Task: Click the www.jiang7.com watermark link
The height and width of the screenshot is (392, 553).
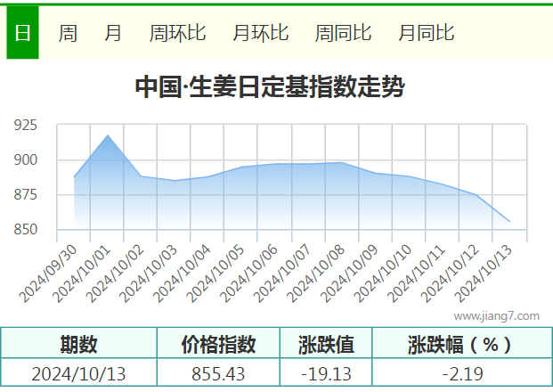Action: point(497,316)
